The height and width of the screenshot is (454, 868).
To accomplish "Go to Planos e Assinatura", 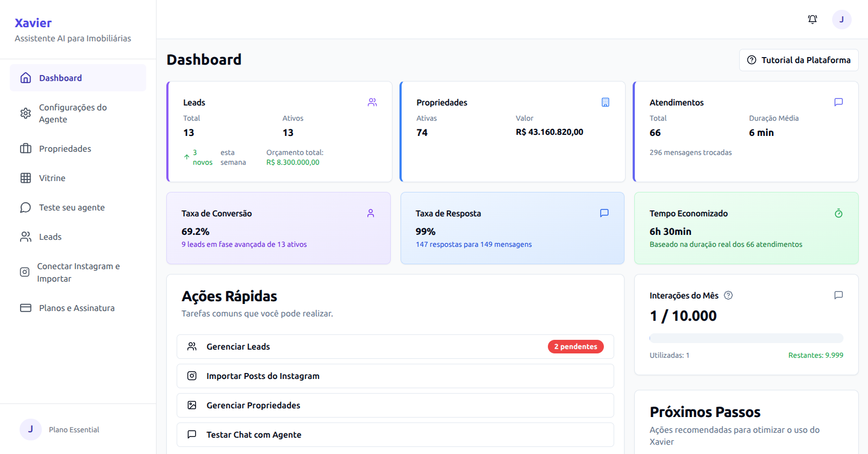I will click(x=78, y=308).
